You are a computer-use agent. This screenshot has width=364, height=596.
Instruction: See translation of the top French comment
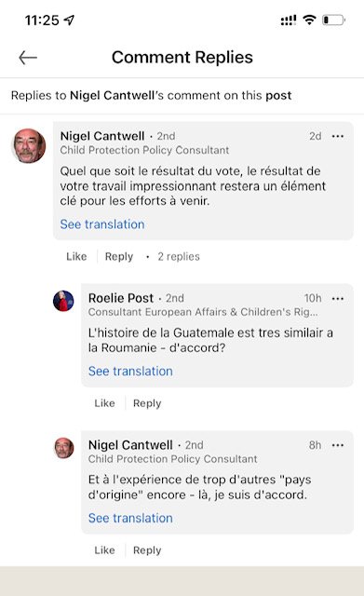[x=102, y=224]
